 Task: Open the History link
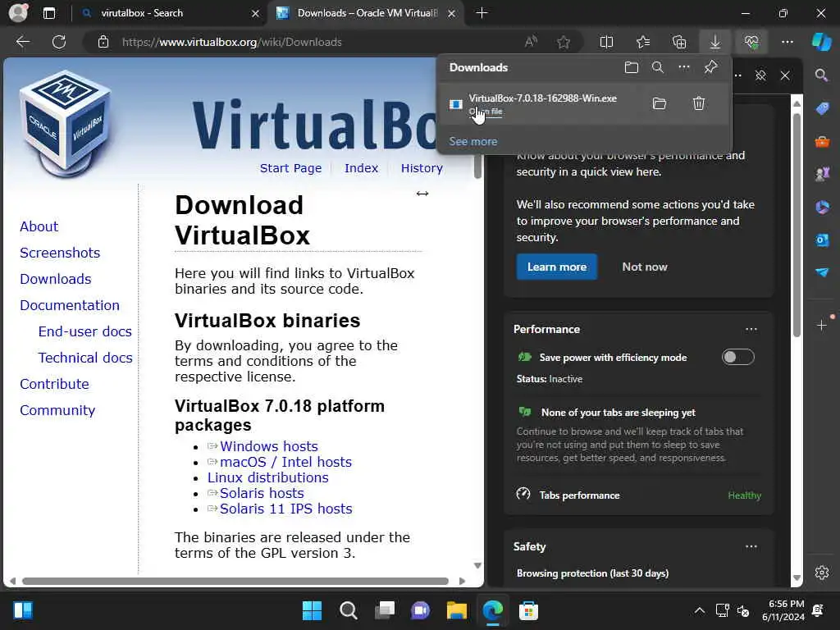click(x=422, y=168)
